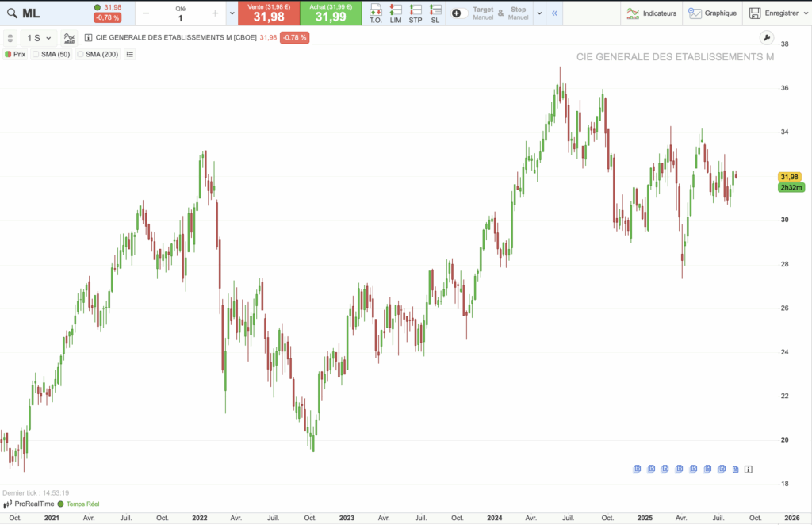
Task: Enable the SMA (200) checkbox
Action: (80, 54)
